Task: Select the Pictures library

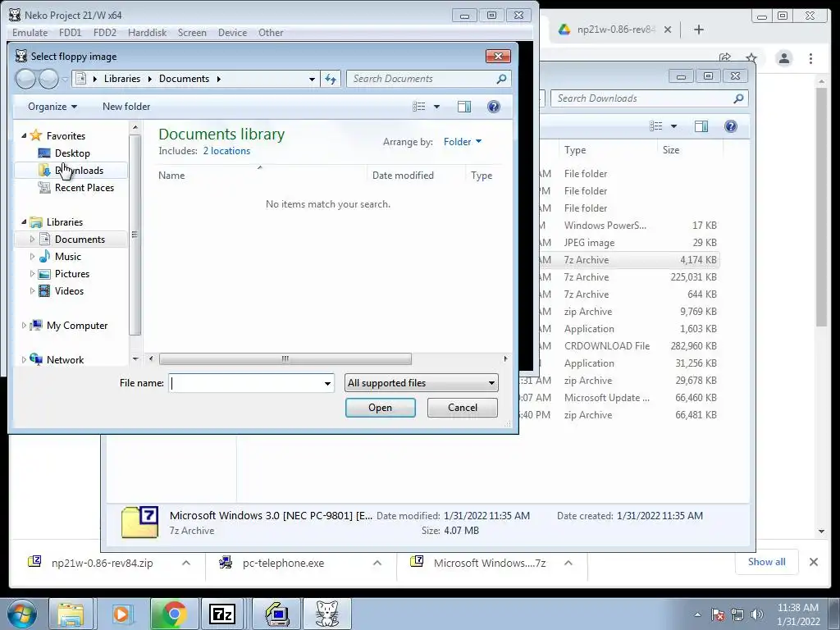Action: (x=72, y=274)
